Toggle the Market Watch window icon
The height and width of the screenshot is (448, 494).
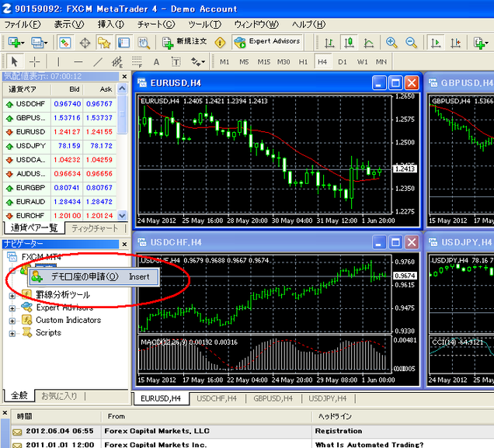(x=65, y=42)
